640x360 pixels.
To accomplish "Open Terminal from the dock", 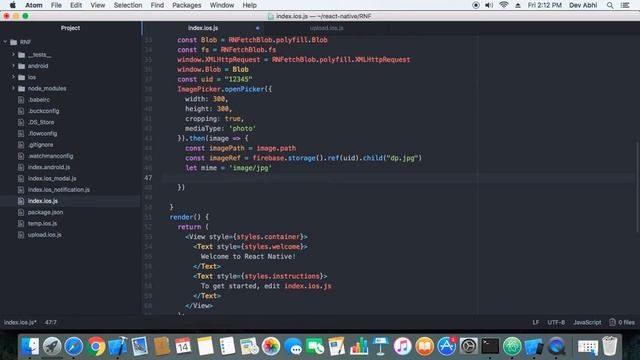I will click(x=490, y=347).
